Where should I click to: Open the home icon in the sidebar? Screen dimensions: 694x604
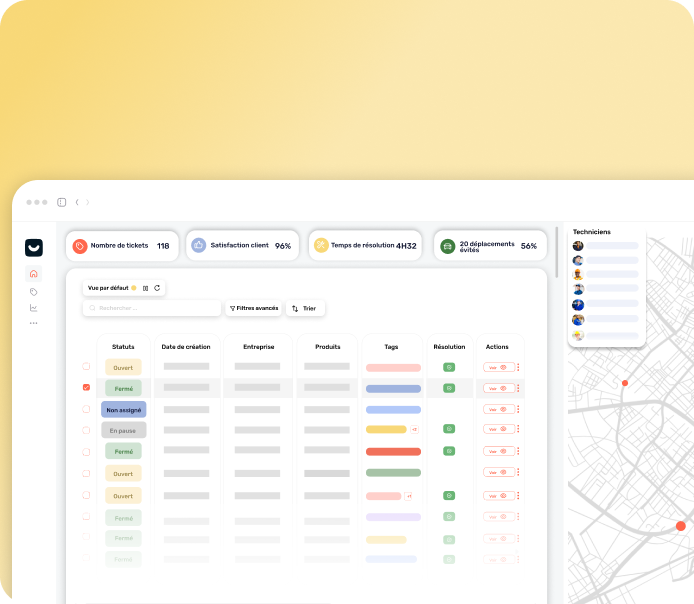coord(34,274)
